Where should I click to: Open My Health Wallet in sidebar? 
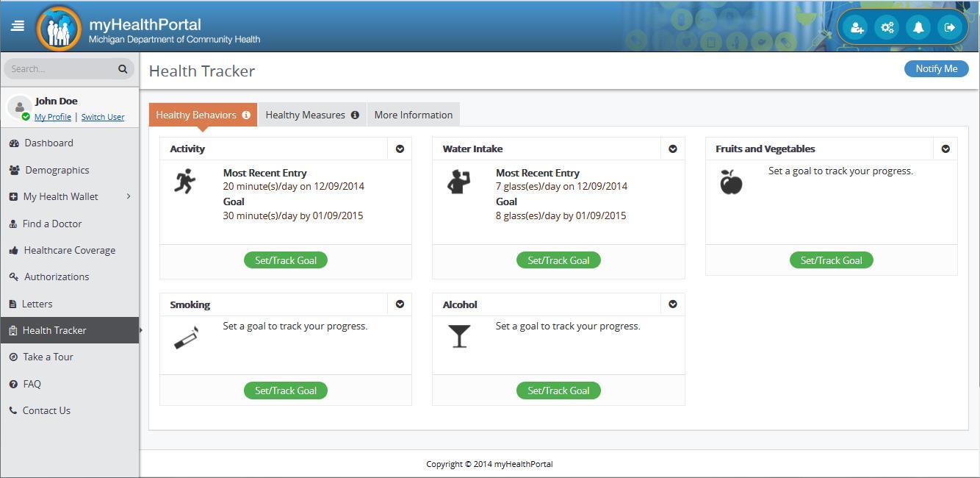(x=70, y=196)
